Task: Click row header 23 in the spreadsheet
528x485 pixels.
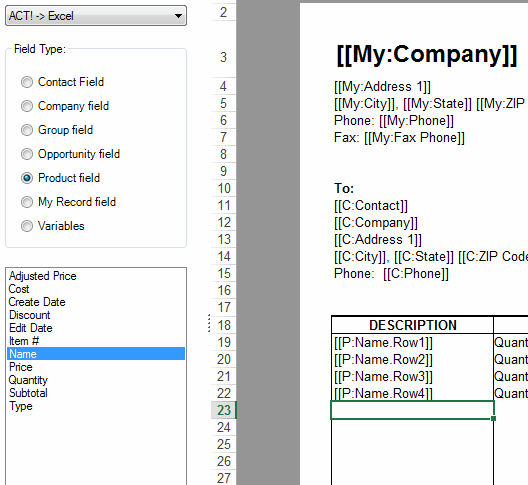Action: [224, 410]
